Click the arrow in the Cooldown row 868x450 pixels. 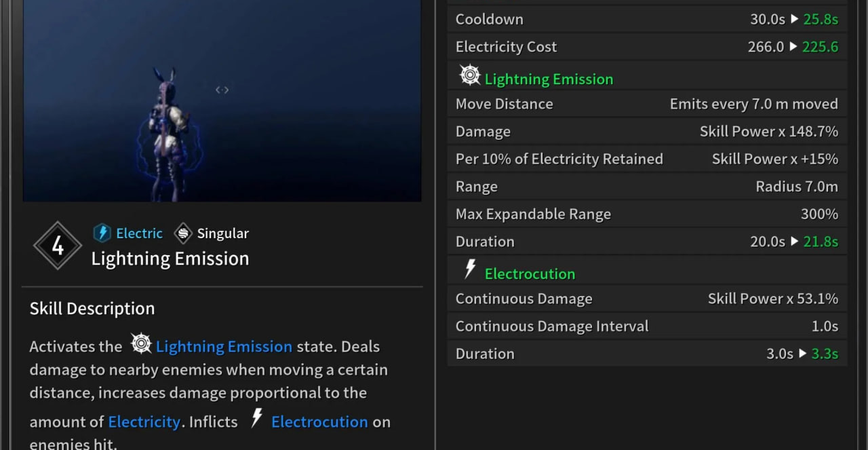[794, 20]
